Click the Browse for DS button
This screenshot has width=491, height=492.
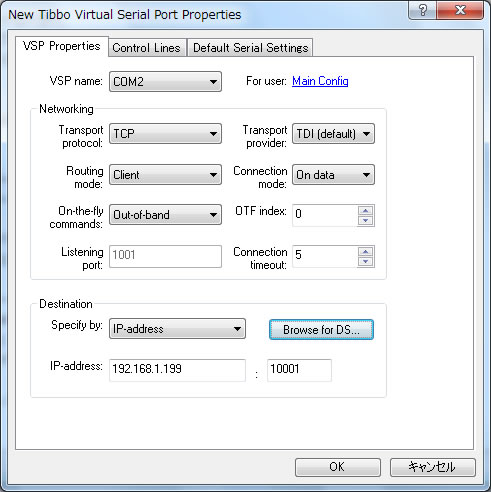tap(321, 330)
